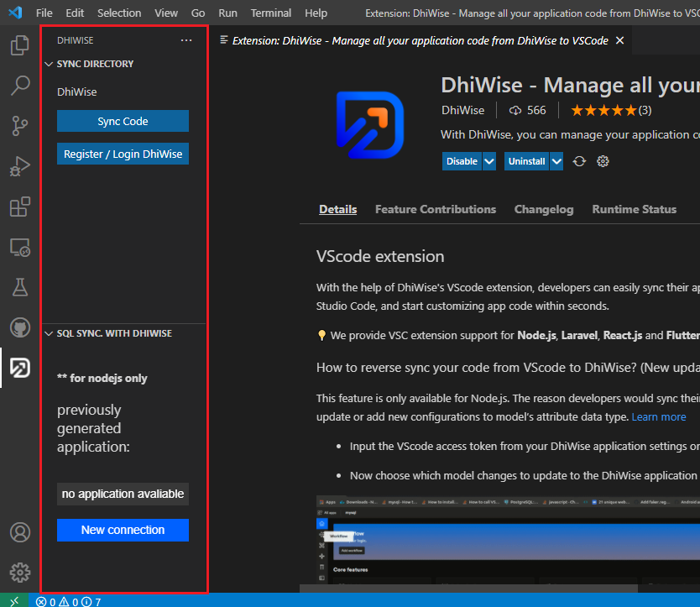Switch to the Details tab
Image resolution: width=700 pixels, height=607 pixels.
click(338, 209)
